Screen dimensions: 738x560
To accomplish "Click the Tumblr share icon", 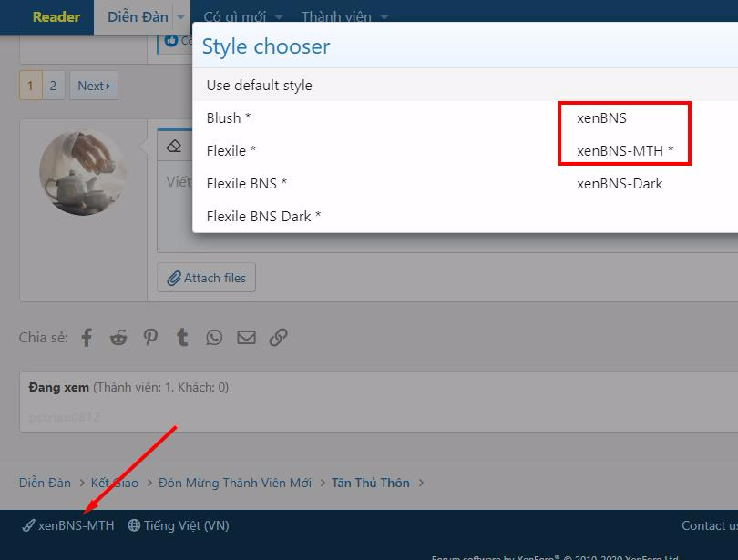I will pyautogui.click(x=182, y=338).
